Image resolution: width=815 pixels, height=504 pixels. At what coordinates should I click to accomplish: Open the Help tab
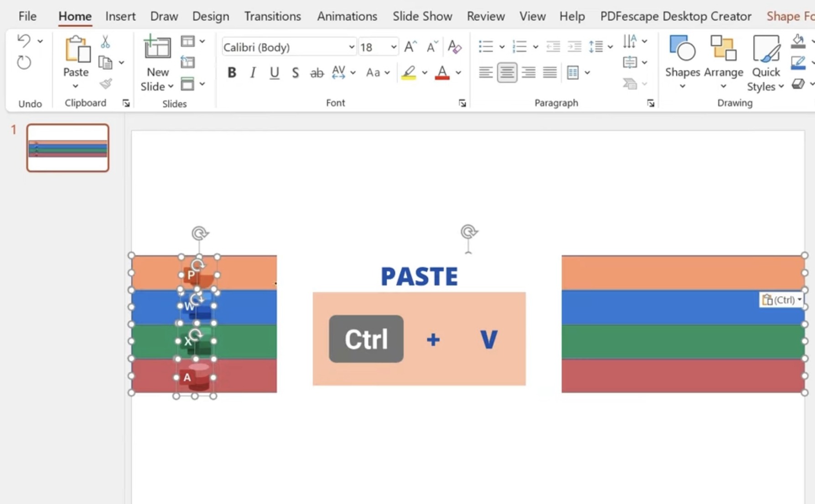click(572, 16)
